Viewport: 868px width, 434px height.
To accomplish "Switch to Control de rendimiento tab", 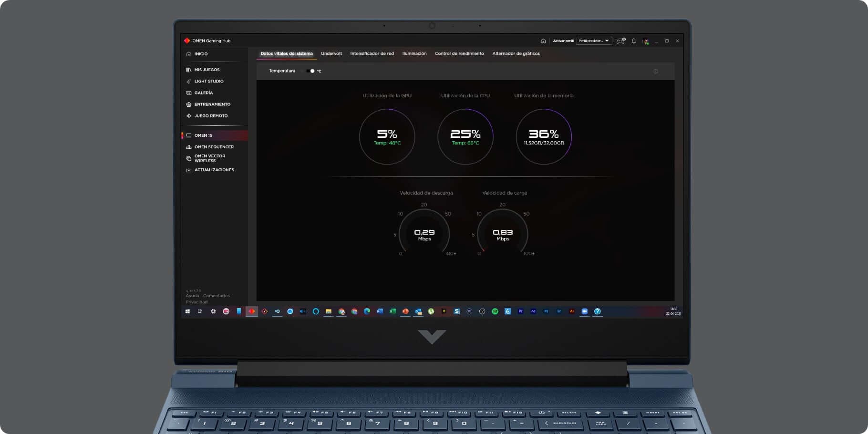I will pos(459,53).
